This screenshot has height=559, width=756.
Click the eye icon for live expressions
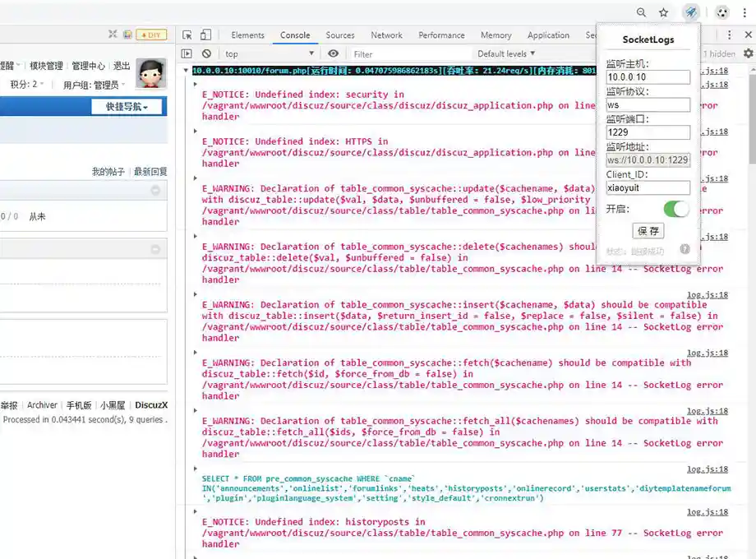point(333,54)
